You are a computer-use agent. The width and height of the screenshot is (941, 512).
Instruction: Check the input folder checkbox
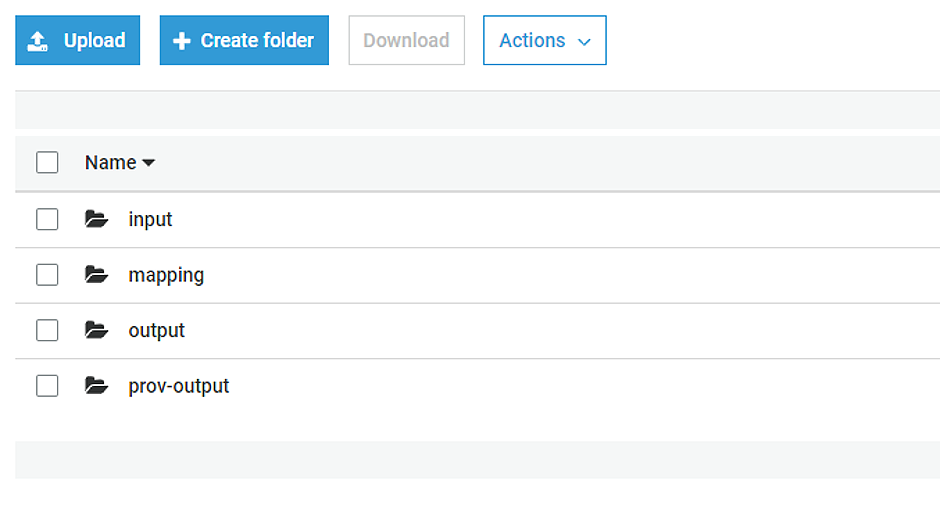point(47,219)
